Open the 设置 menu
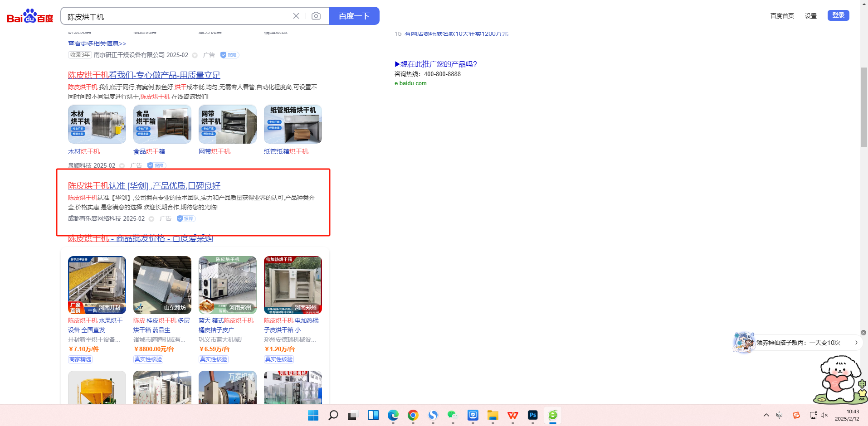Image resolution: width=868 pixels, height=426 pixels. pyautogui.click(x=811, y=16)
